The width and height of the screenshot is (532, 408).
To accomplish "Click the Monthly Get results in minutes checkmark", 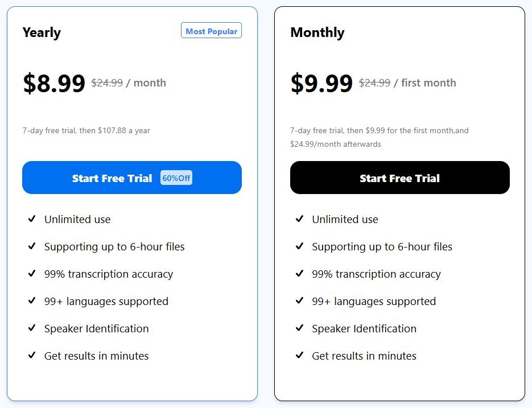I will [x=299, y=356].
